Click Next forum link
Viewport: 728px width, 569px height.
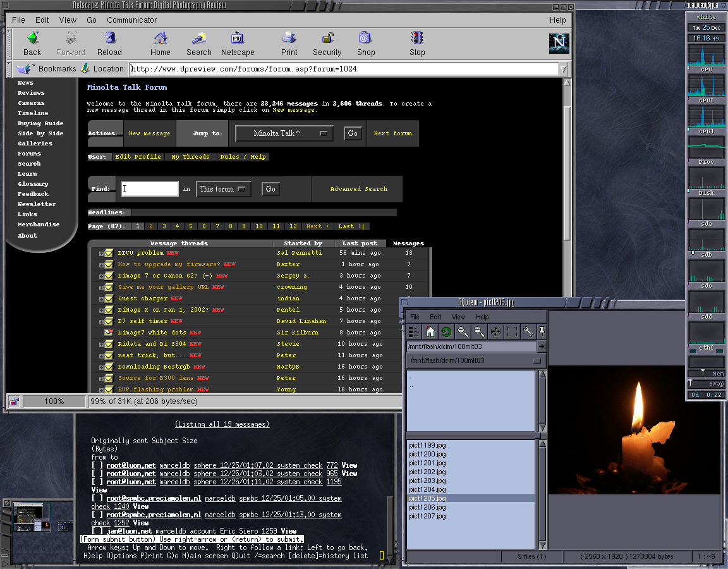tap(393, 133)
